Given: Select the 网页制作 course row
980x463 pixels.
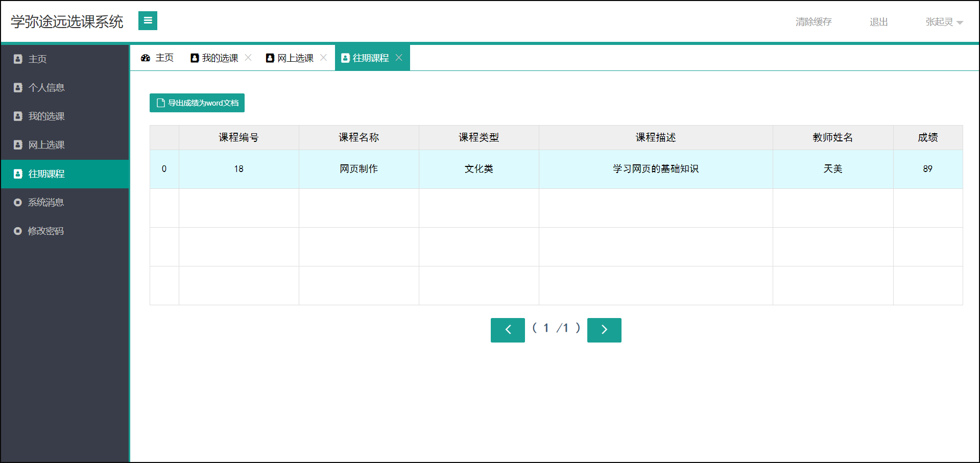Looking at the screenshot, I should coord(358,169).
